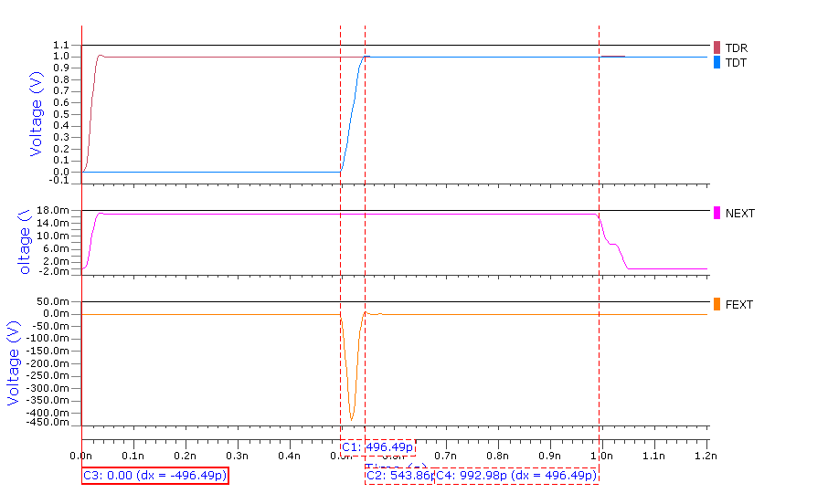Select the TDT legend label
The width and height of the screenshot is (828, 504).
coord(736,63)
